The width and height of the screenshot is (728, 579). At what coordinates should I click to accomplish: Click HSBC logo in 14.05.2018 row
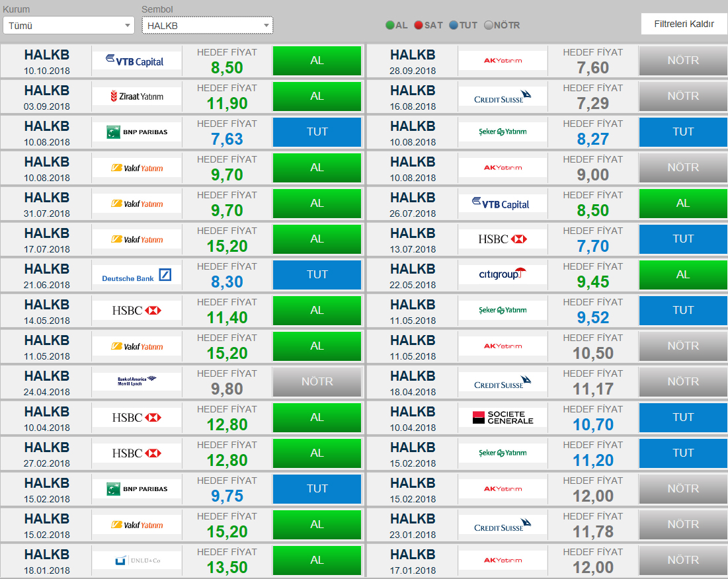(136, 311)
